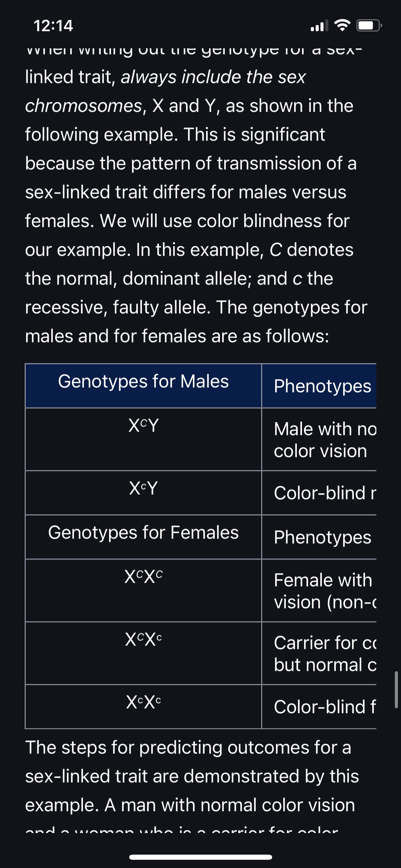Tap the battery indicator icon

[369, 26]
